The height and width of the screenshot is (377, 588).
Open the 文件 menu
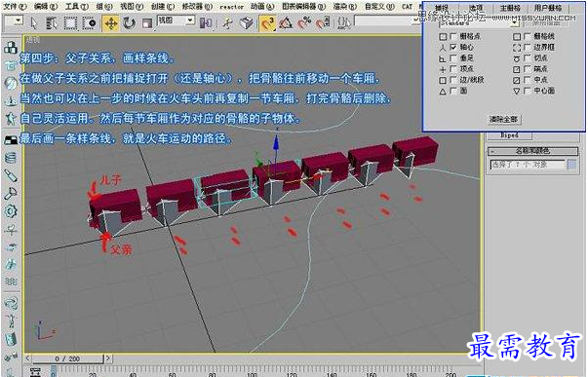[x=15, y=7]
